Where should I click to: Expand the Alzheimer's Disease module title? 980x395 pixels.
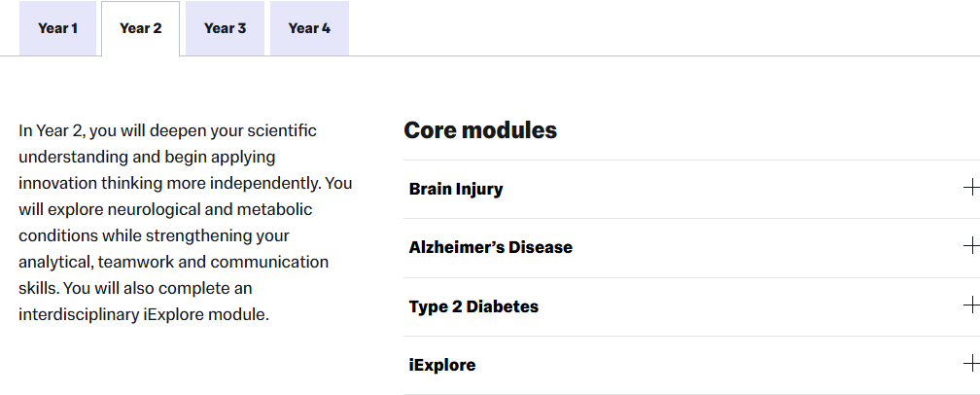pos(491,247)
